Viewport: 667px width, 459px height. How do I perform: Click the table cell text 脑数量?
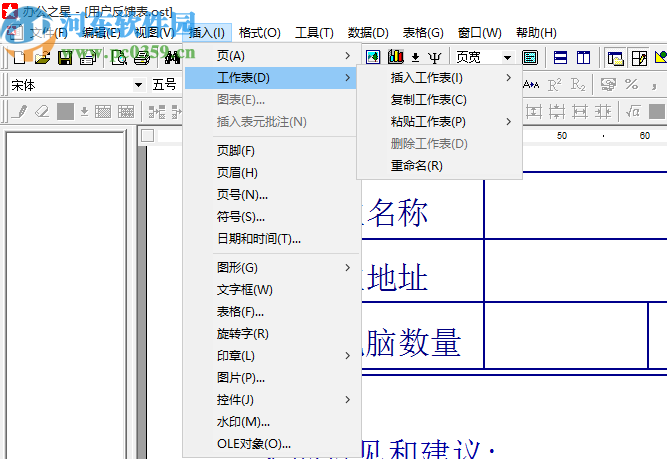click(411, 342)
